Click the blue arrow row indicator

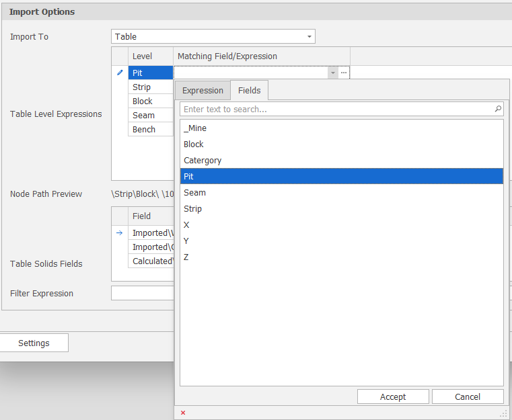tap(120, 233)
